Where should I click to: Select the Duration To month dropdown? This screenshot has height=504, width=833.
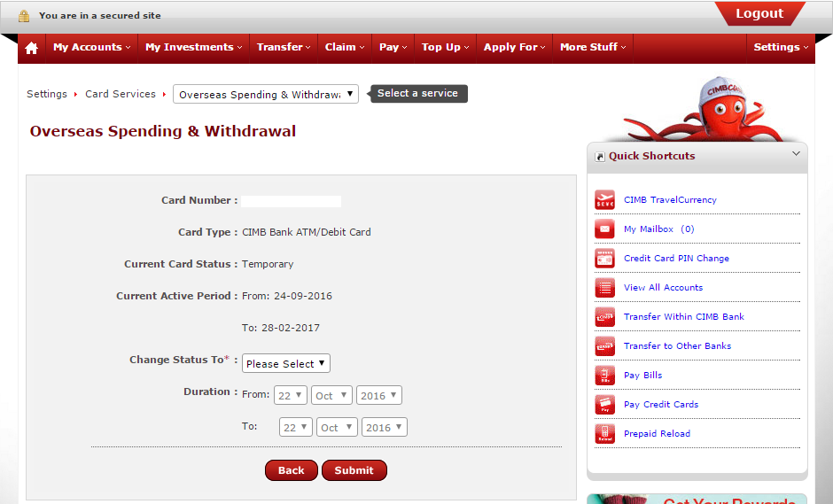click(x=337, y=427)
